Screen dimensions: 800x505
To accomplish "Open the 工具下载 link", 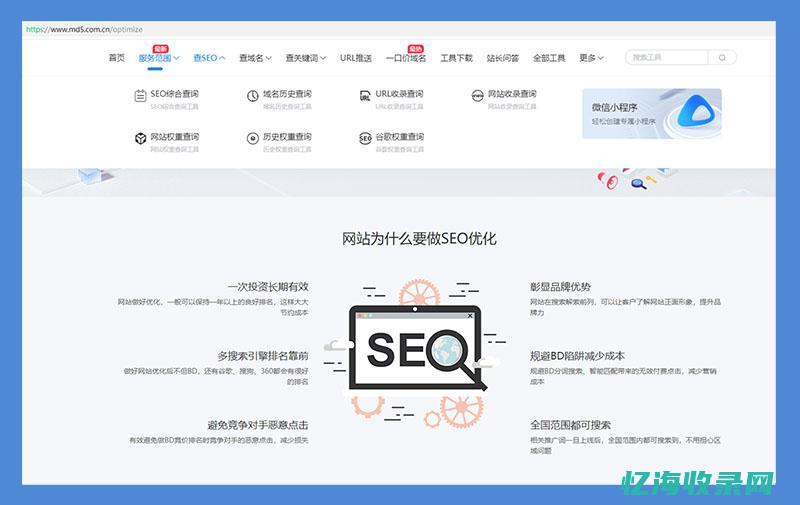I will 456,58.
